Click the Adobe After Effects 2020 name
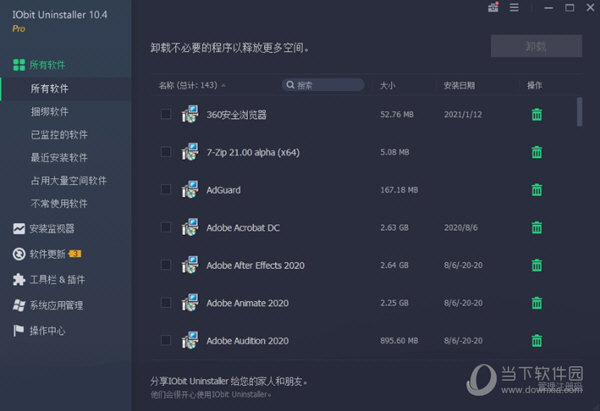600x411 pixels. (x=255, y=265)
